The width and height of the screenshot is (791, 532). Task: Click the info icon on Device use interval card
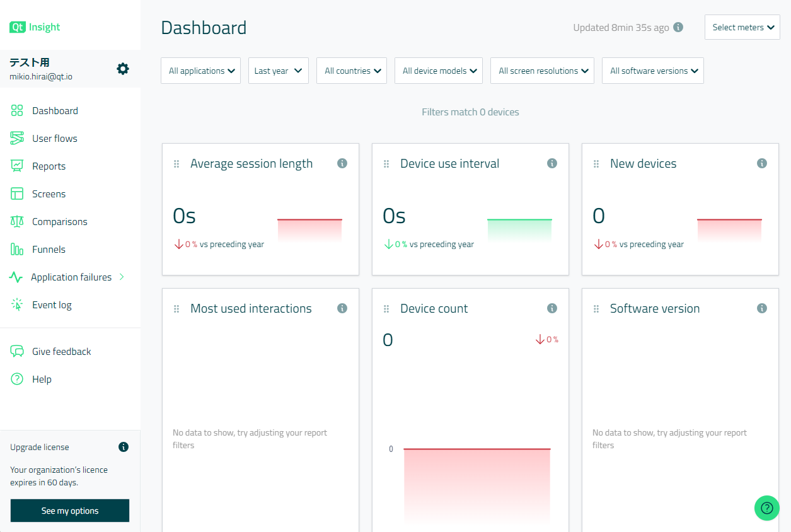[x=552, y=163]
